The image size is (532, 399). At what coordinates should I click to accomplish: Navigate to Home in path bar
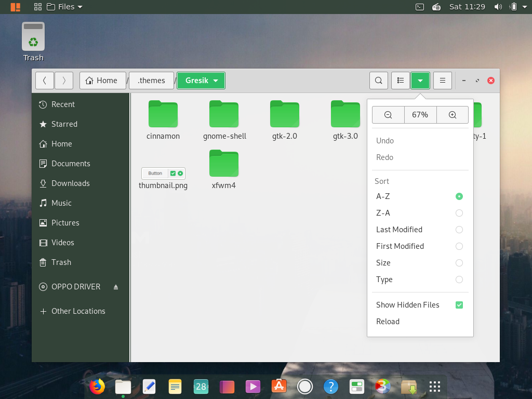coord(103,81)
